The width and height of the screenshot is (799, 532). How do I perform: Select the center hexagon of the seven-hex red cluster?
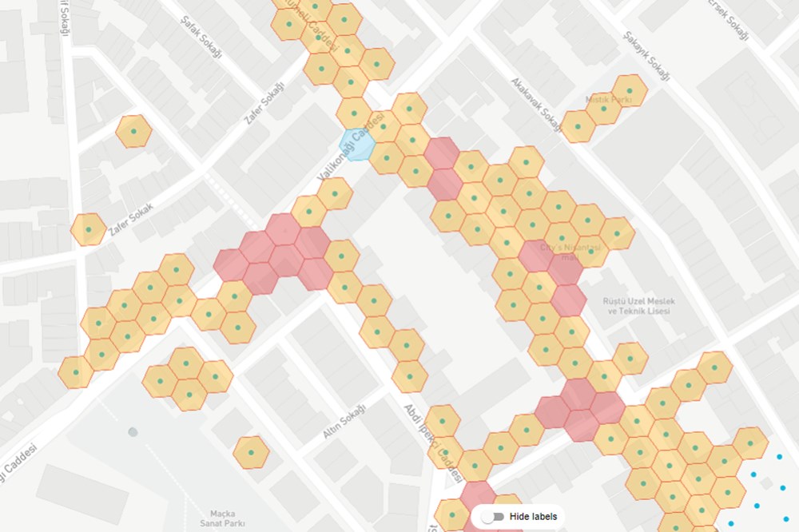[x=286, y=259]
